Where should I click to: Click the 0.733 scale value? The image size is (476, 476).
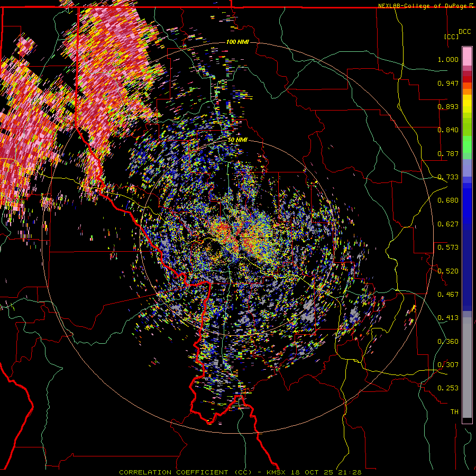pos(448,177)
